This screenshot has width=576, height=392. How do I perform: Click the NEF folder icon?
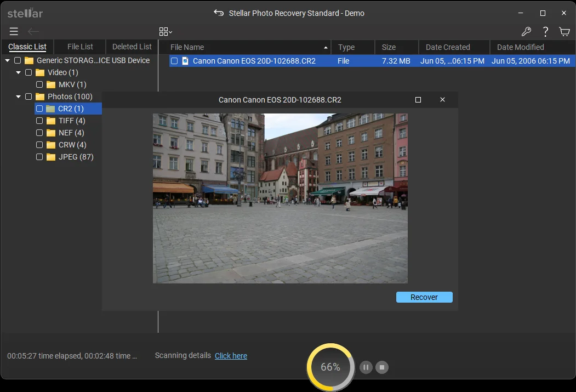tap(51, 133)
